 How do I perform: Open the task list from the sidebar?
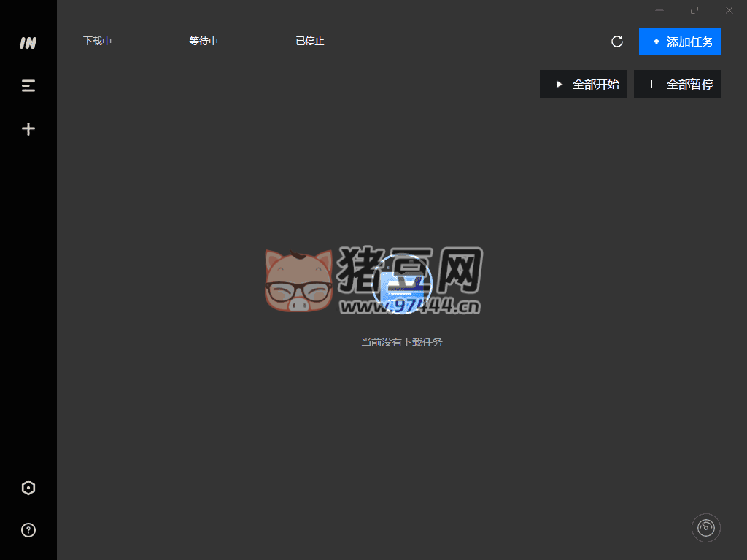(28, 86)
